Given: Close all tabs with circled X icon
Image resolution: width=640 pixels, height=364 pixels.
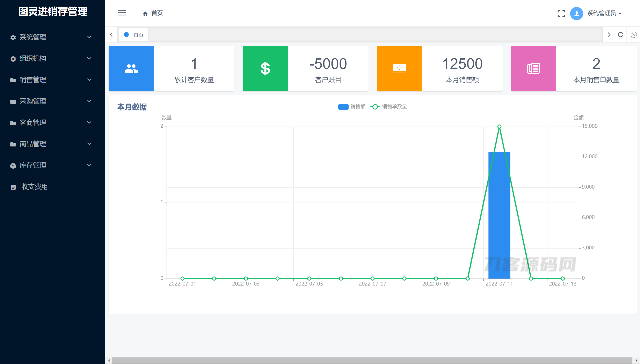Looking at the screenshot, I should (x=633, y=35).
